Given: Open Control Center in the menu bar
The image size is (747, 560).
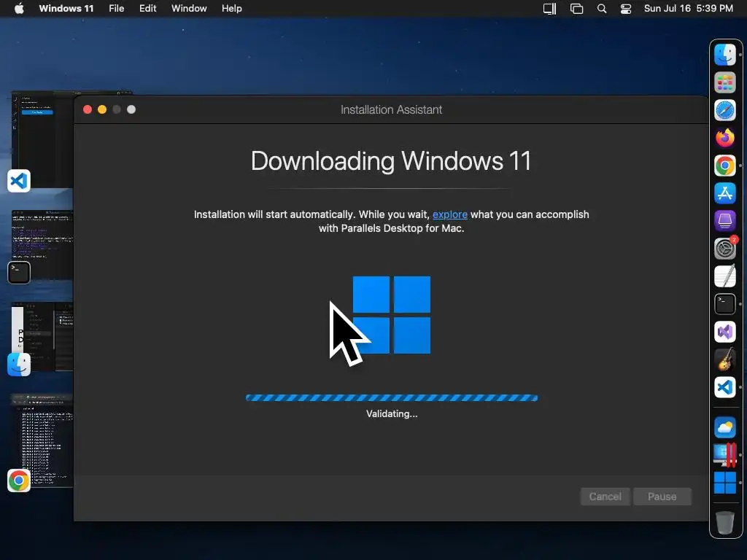Looking at the screenshot, I should tap(625, 9).
